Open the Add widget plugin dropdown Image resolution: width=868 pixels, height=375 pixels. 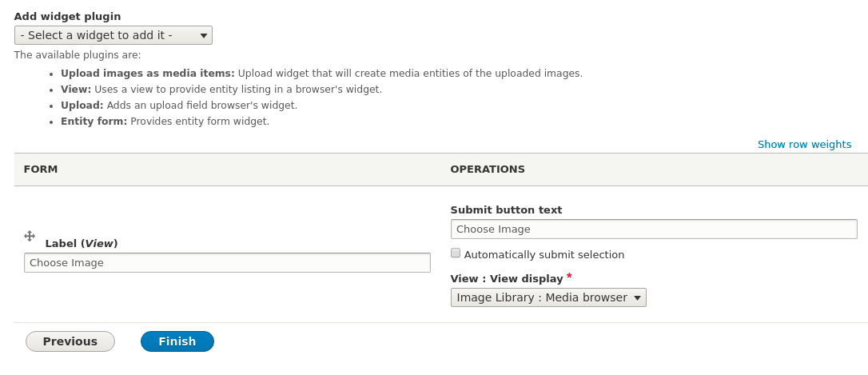pos(113,35)
